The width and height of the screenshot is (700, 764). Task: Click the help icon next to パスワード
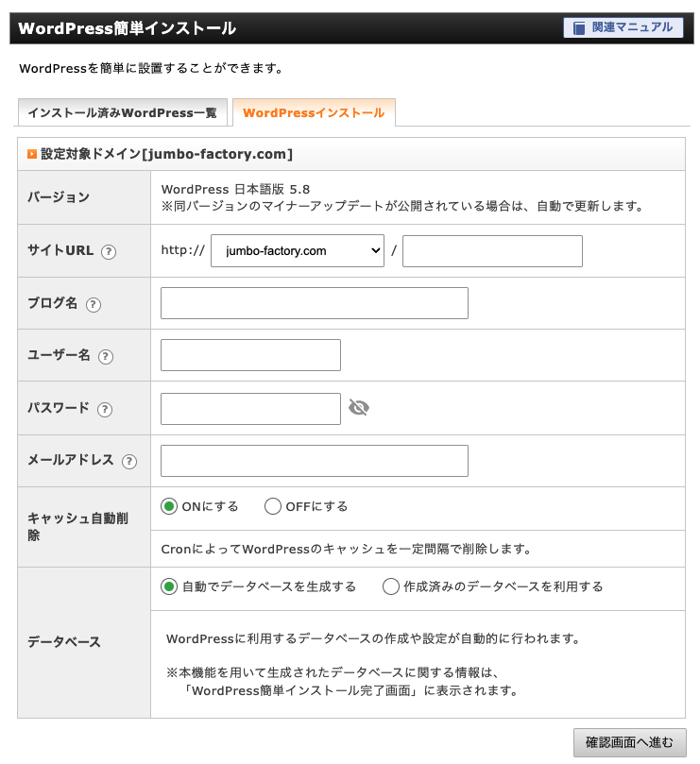pyautogui.click(x=105, y=409)
